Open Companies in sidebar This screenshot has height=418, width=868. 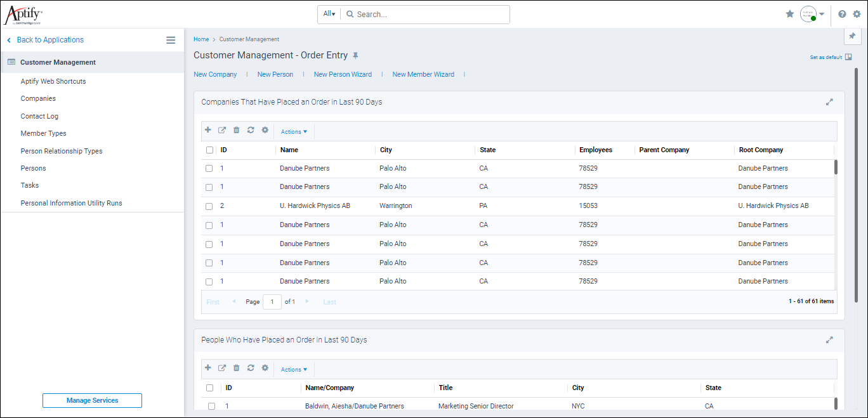click(x=38, y=98)
